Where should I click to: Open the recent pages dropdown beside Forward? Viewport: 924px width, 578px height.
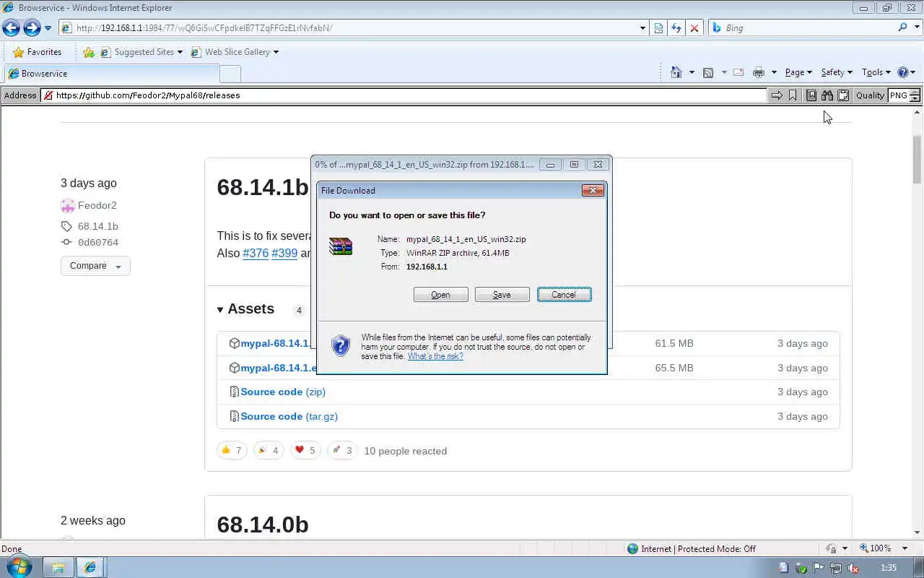48,28
